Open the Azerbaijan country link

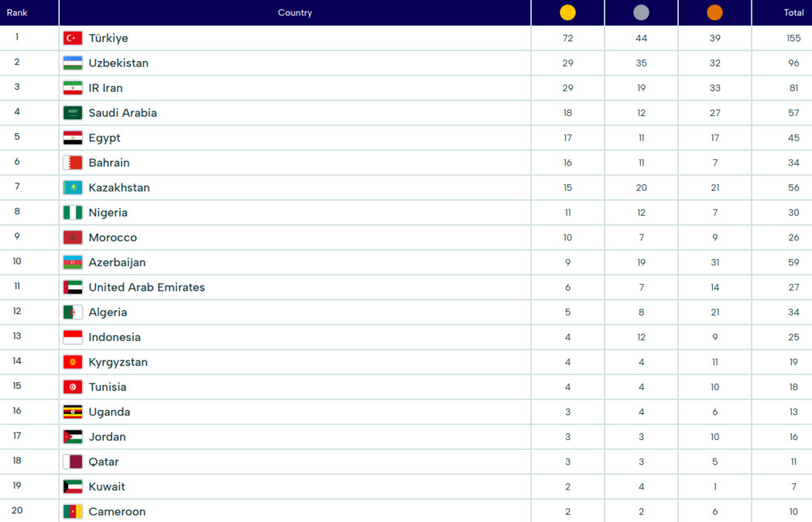pyautogui.click(x=118, y=262)
